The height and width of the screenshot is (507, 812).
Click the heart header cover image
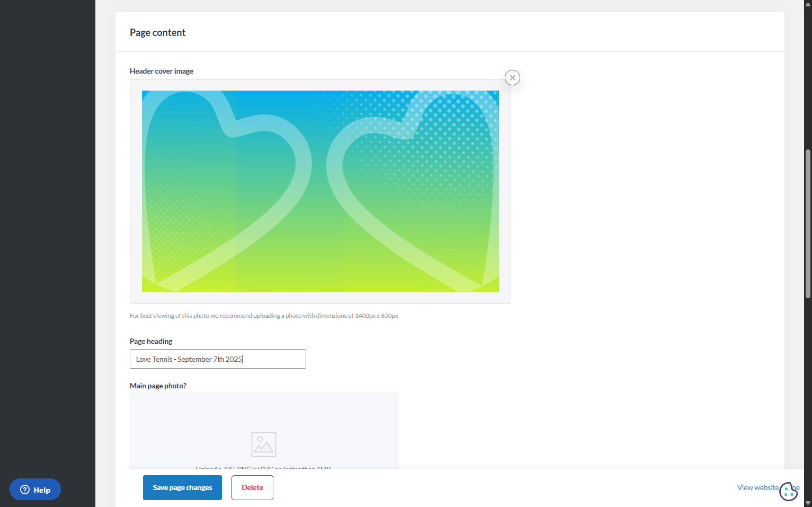point(320,191)
